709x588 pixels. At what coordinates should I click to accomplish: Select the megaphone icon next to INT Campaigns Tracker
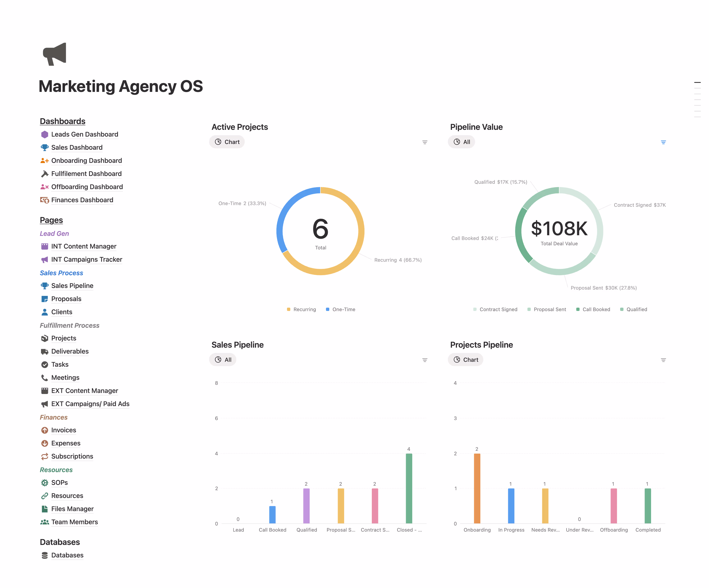click(45, 260)
